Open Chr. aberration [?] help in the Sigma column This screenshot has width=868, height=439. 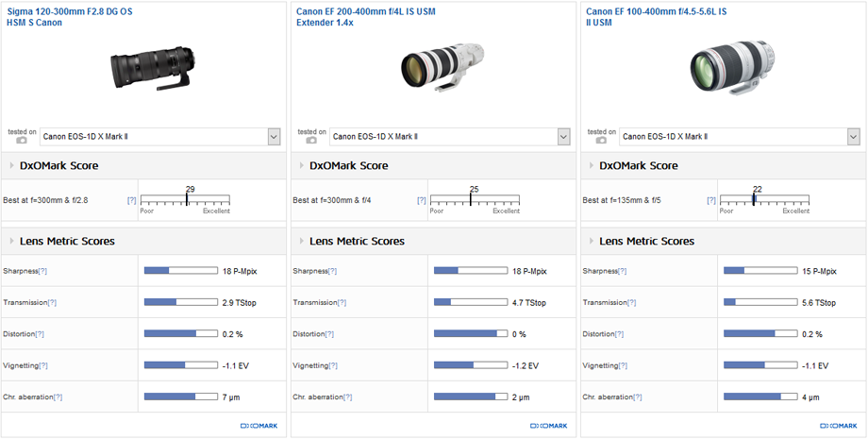click(58, 397)
